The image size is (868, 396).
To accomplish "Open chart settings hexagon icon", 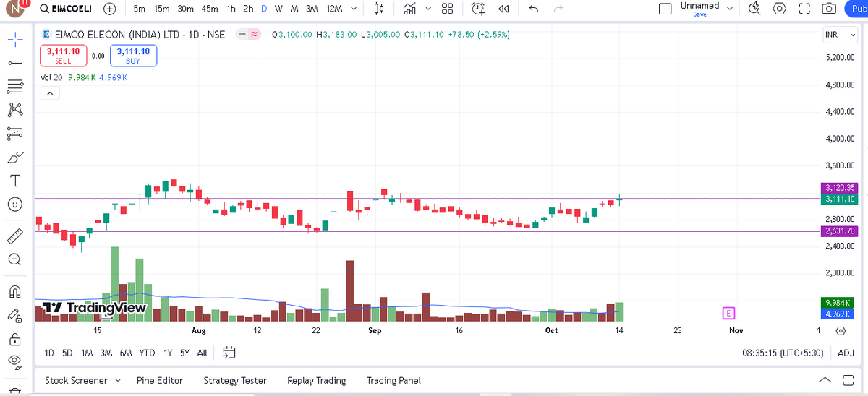I will pyautogui.click(x=779, y=9).
